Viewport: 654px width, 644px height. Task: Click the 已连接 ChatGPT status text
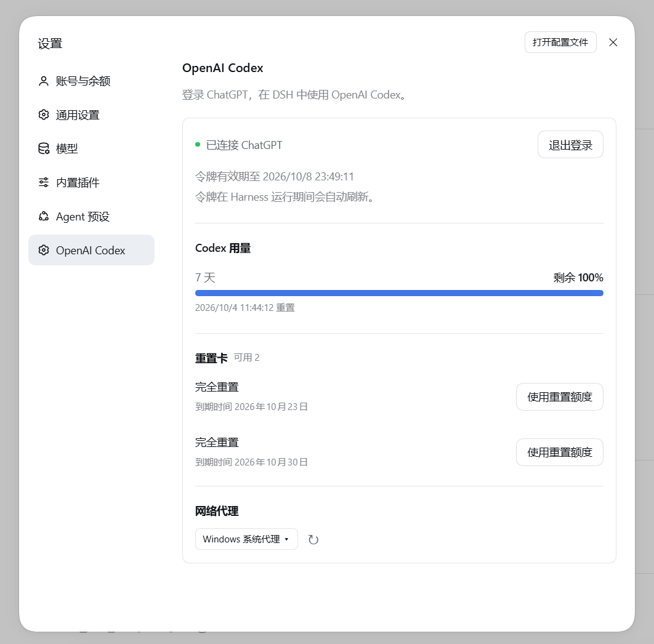244,145
